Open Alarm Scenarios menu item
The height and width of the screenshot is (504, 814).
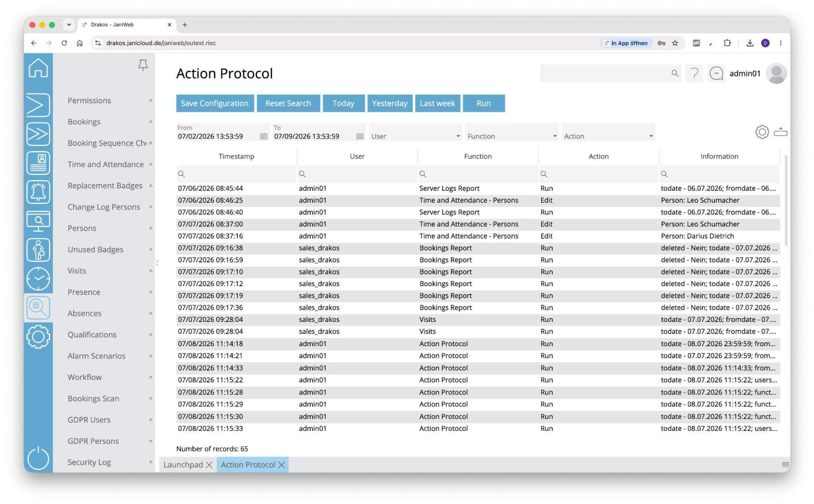point(96,356)
